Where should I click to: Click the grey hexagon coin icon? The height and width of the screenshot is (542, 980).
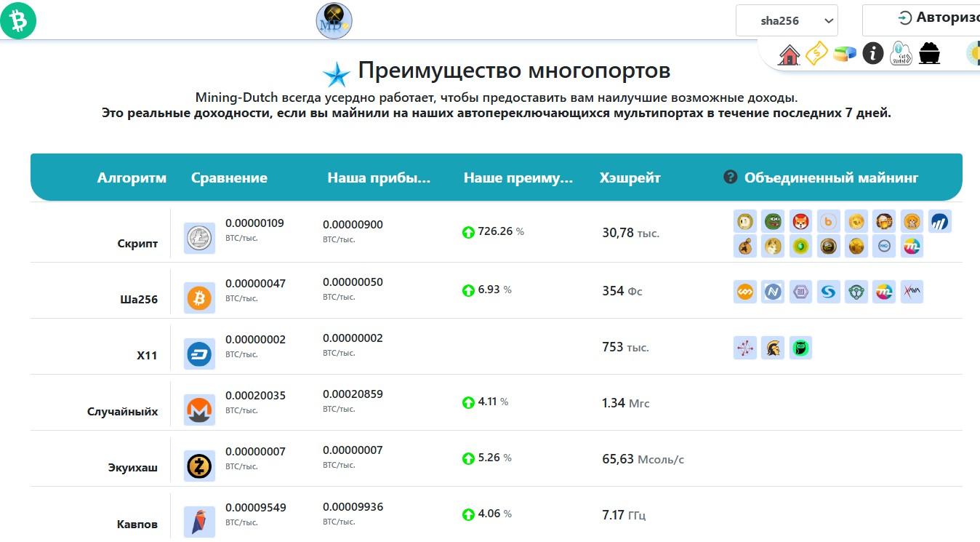pyautogui.click(x=800, y=292)
